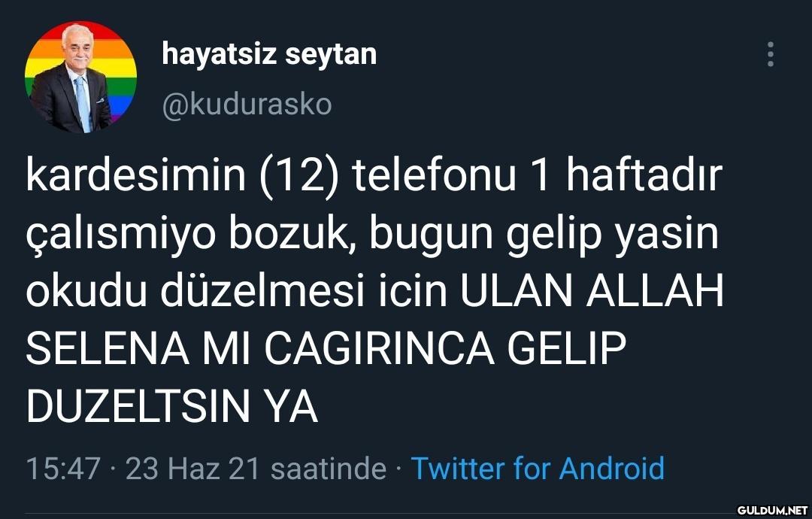This screenshot has width=812, height=519.
Task: Open the rainbow profile avatar picture
Action: pos(80,77)
